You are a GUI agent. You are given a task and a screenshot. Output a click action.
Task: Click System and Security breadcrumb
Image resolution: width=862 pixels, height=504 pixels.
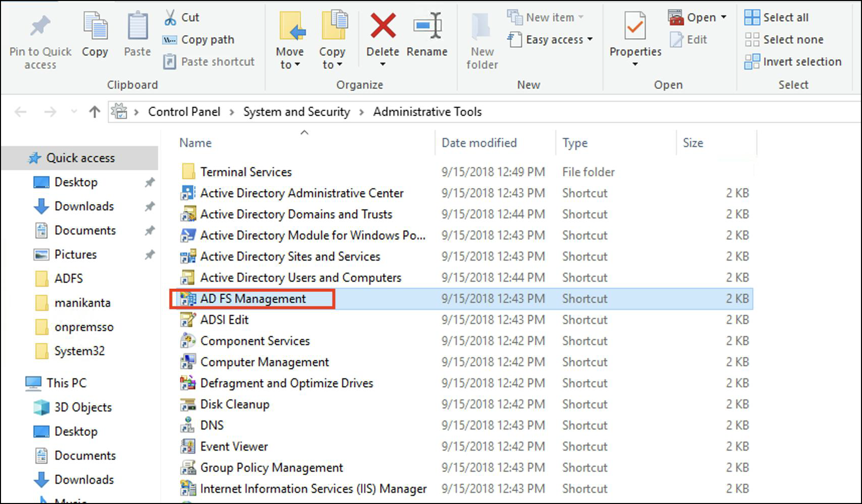point(297,112)
